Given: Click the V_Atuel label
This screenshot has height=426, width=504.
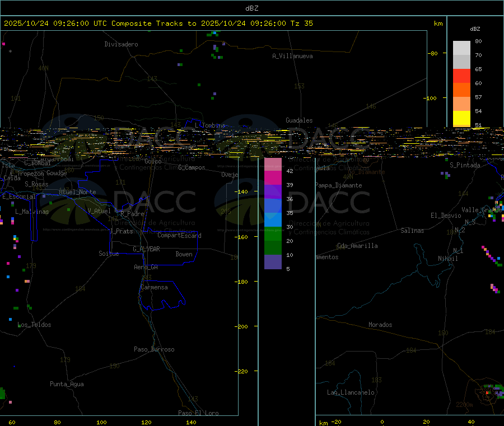Looking at the screenshot, I should point(99,210).
